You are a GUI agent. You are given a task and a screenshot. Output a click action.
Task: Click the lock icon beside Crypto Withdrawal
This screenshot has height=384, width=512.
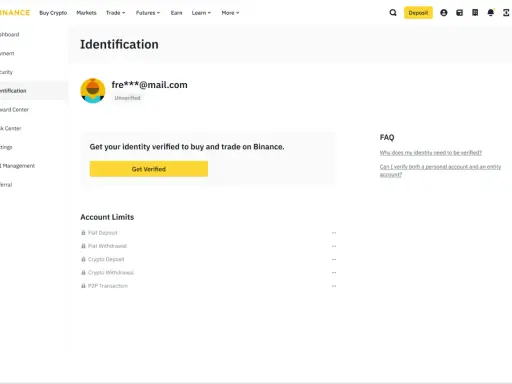(83, 273)
